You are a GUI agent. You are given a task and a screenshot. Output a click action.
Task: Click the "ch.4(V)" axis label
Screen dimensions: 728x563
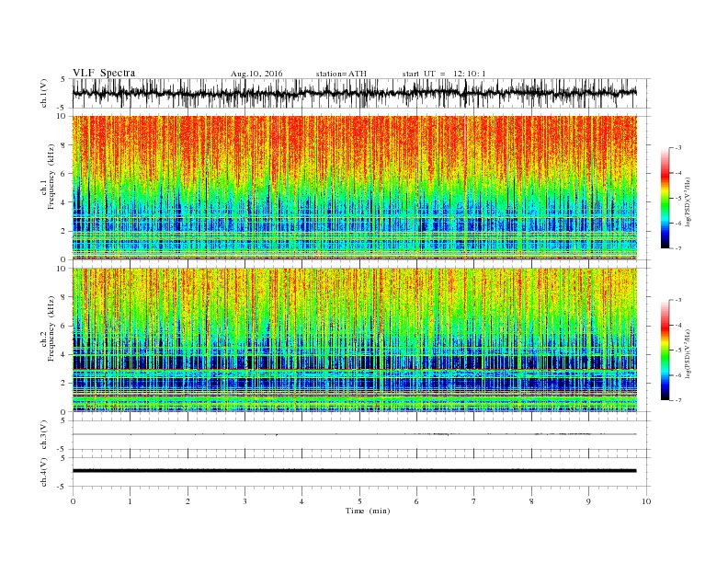coord(44,472)
